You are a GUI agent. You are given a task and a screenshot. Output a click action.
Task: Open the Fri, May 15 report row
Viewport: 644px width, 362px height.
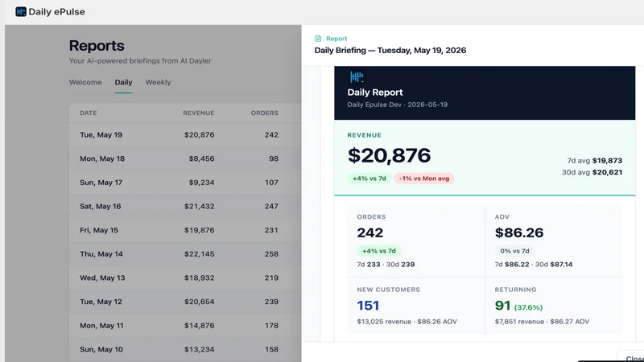(x=185, y=230)
